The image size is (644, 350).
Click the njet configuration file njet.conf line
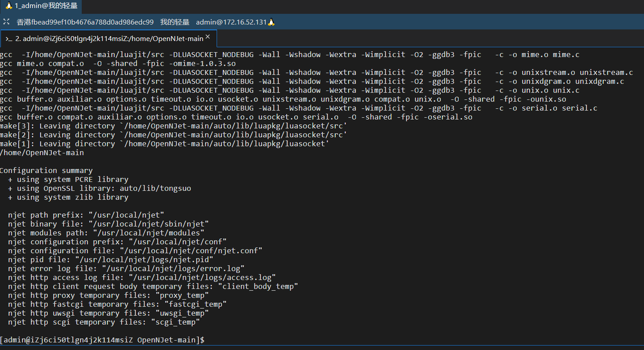(x=135, y=251)
